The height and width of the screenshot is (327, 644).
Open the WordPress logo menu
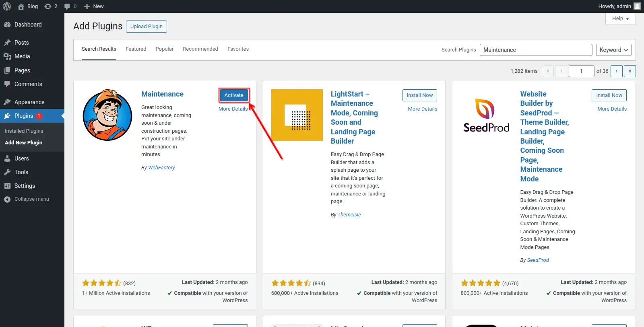pyautogui.click(x=7, y=6)
